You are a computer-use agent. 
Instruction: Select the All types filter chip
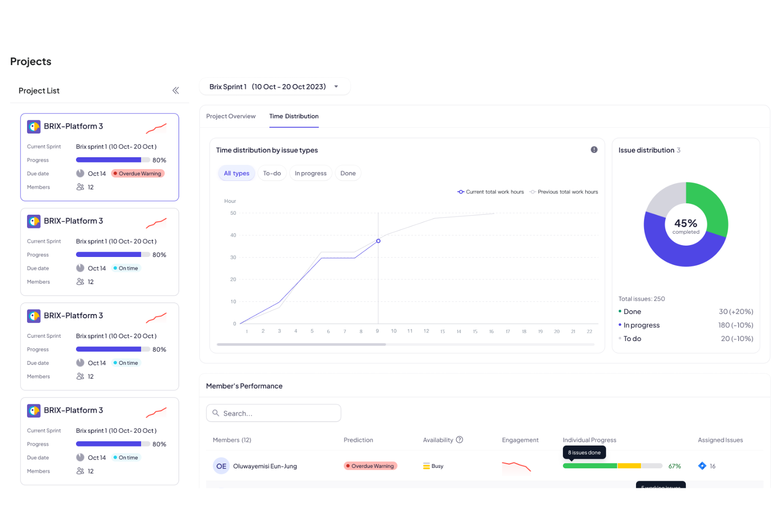tap(237, 173)
